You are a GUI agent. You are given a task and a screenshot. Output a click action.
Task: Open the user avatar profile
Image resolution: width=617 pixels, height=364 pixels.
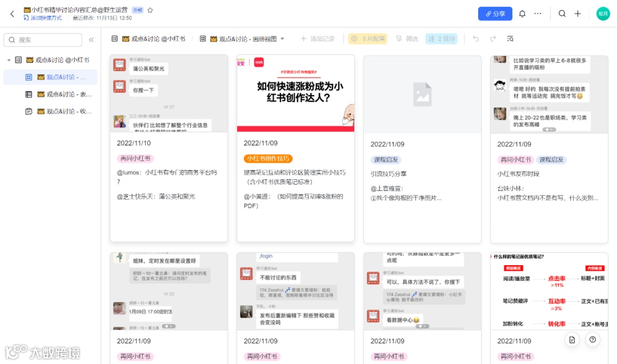point(603,14)
